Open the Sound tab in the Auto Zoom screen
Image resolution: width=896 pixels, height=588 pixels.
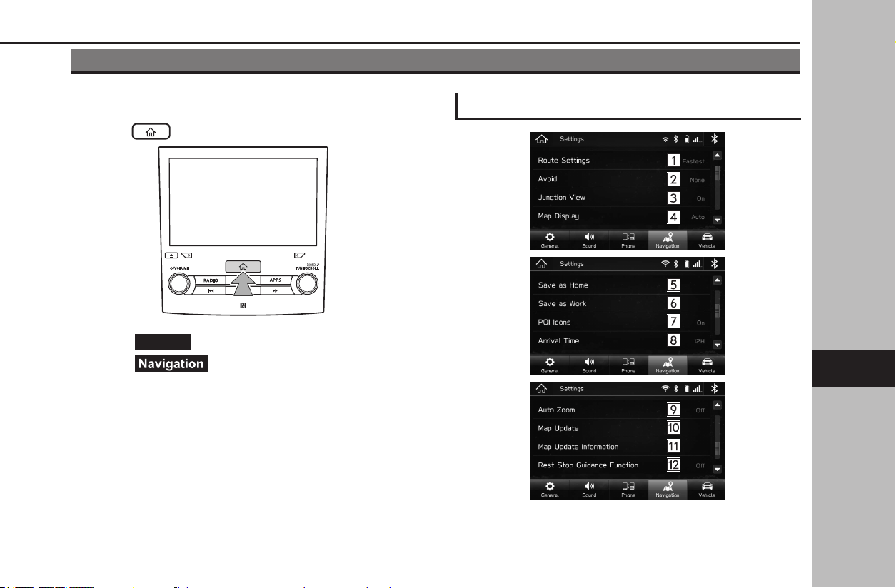coord(589,490)
